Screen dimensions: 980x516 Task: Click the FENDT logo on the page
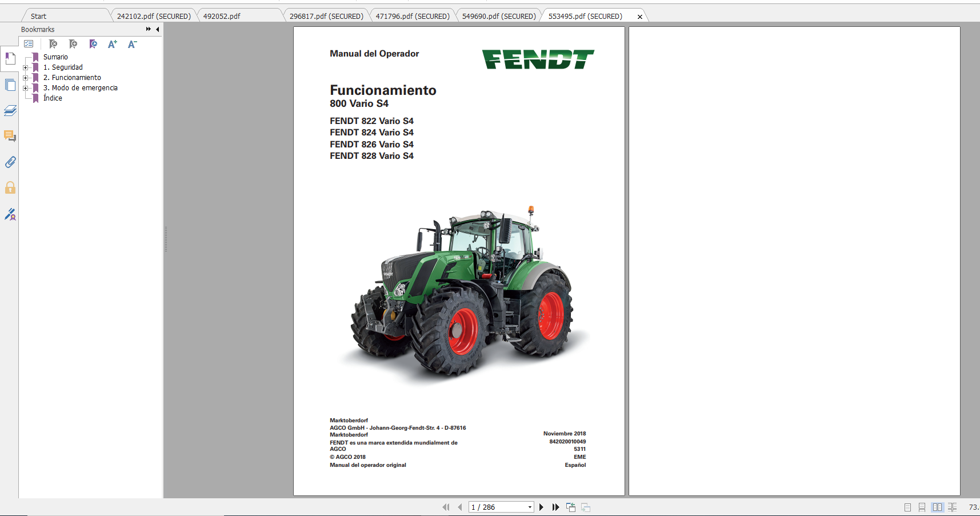538,59
